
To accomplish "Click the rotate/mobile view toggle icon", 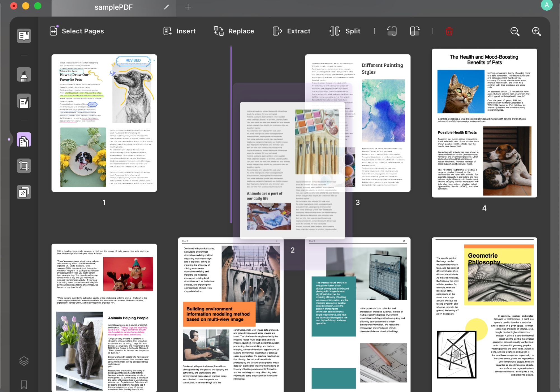I will 391,31.
